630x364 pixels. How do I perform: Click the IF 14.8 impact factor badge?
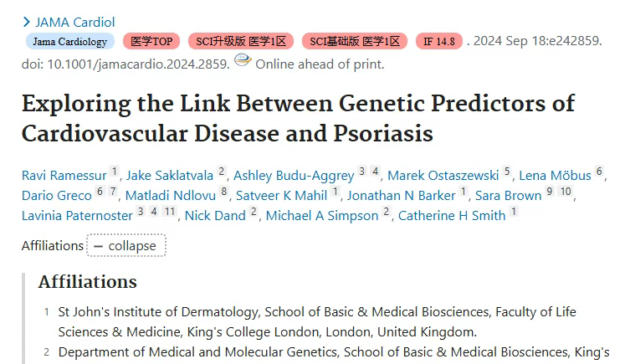(x=438, y=41)
